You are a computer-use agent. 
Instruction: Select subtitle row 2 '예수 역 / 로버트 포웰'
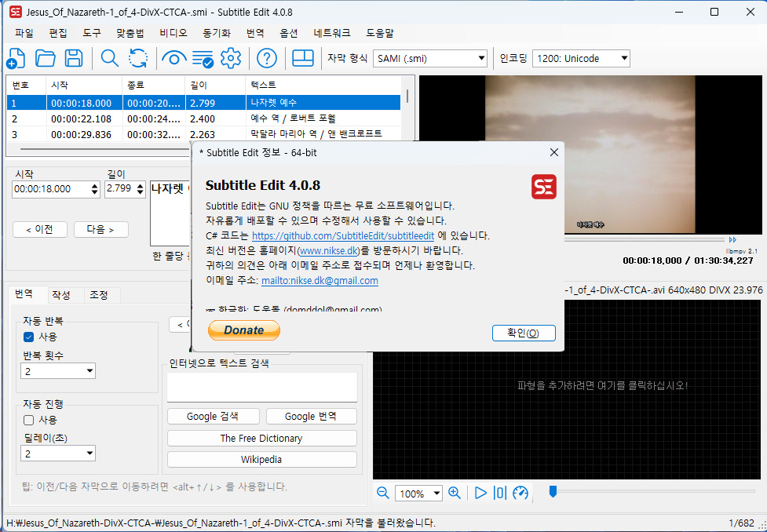tap(203, 118)
